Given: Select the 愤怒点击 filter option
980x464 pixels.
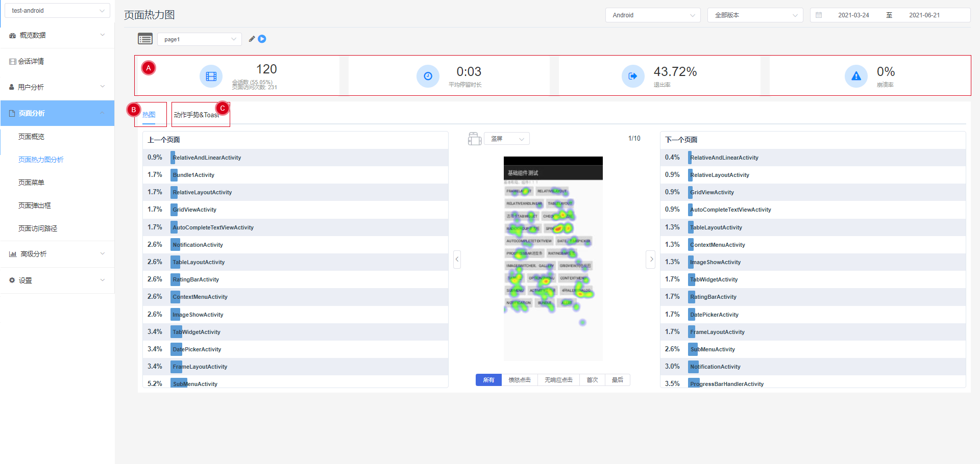Looking at the screenshot, I should coord(520,380).
